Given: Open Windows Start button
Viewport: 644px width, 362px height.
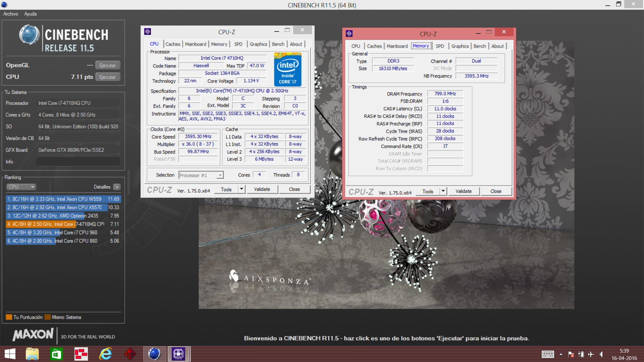Looking at the screenshot, I should click(x=10, y=354).
